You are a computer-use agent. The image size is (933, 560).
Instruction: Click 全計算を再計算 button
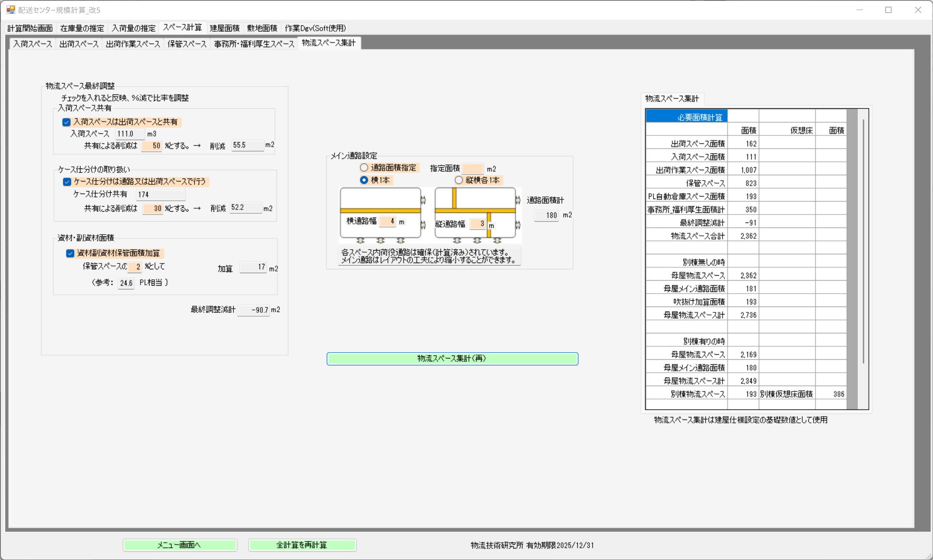pos(302,545)
